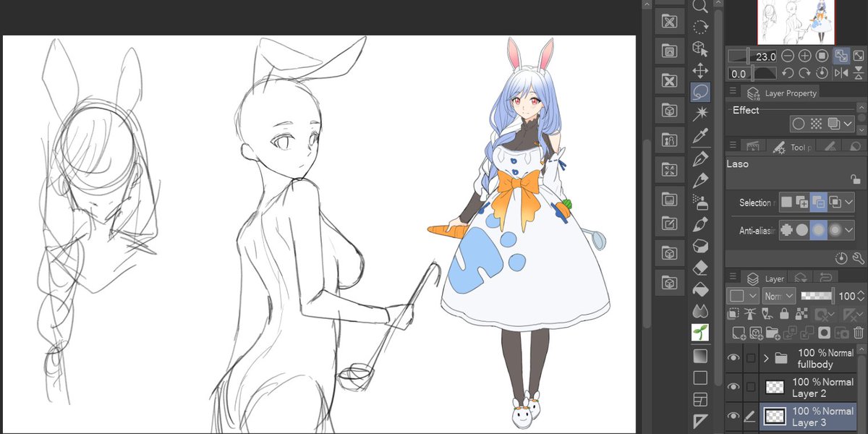Open Anti-aliasing dropdown arrow
The width and height of the screenshot is (868, 434).
(848, 231)
